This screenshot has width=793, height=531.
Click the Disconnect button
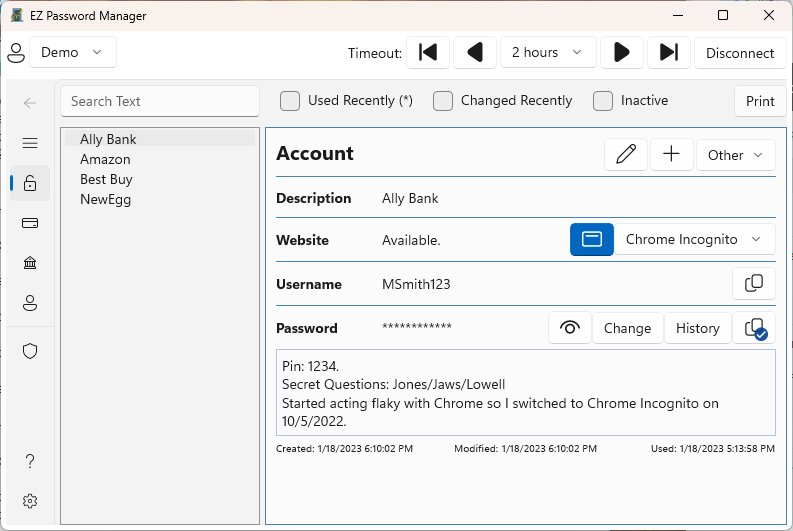[740, 53]
